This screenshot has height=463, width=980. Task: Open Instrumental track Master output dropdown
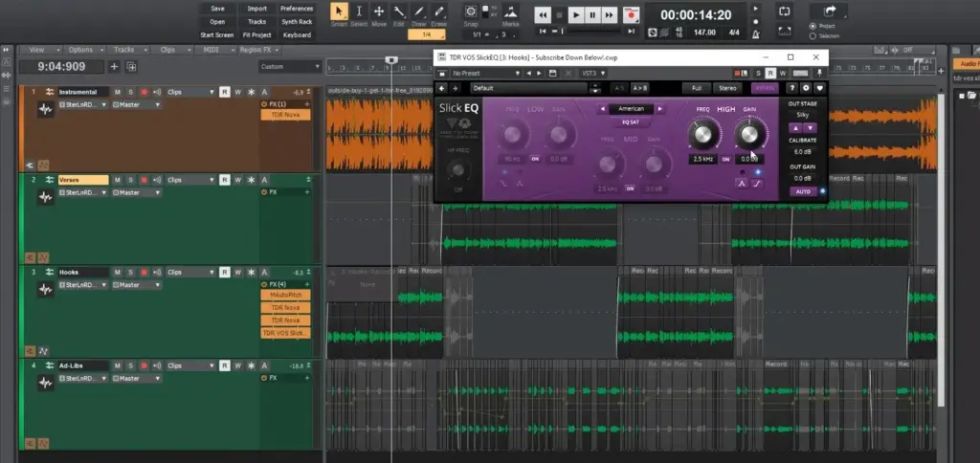tap(136, 105)
